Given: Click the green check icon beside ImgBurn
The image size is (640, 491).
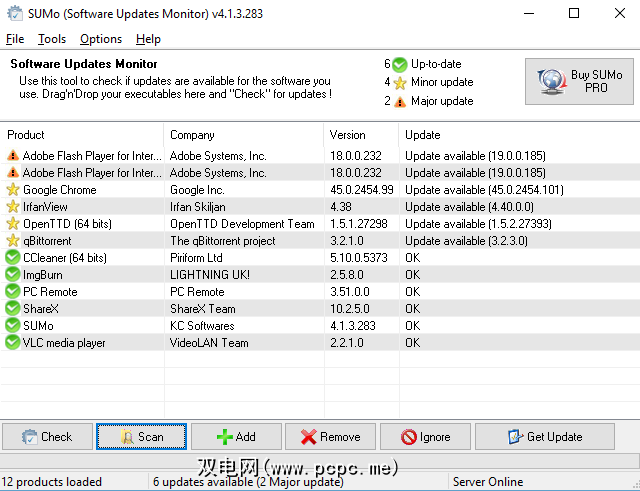Looking at the screenshot, I should pos(13,274).
